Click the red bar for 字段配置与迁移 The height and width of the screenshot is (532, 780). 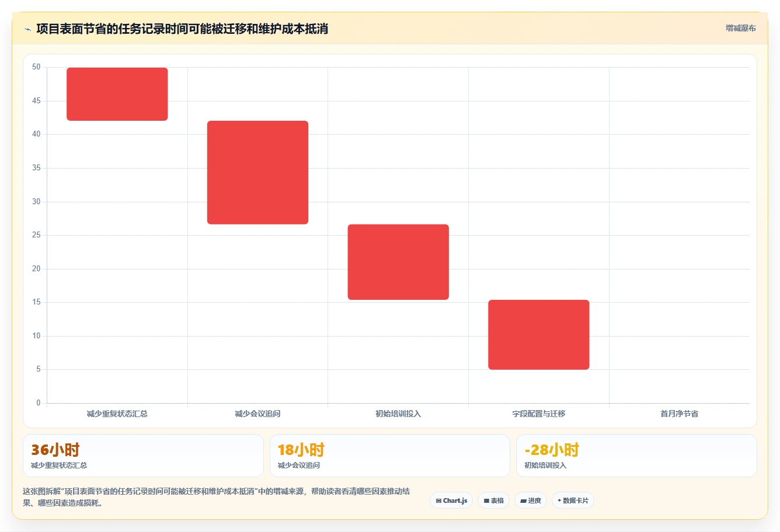(x=539, y=335)
